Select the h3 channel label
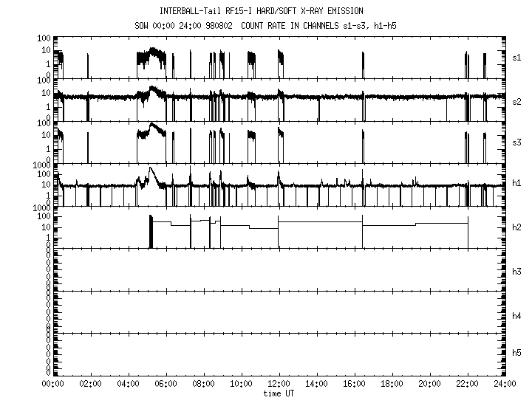The image size is (532, 406). pos(516,272)
